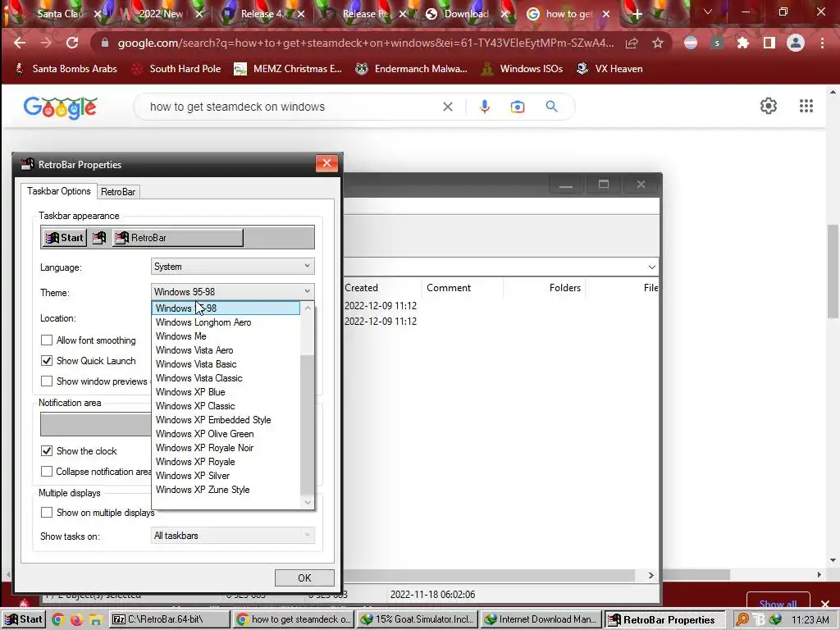Screen dimensions: 840x630
Task: Expand the dropdown arrow in the 7-Zip window
Action: tap(651, 267)
